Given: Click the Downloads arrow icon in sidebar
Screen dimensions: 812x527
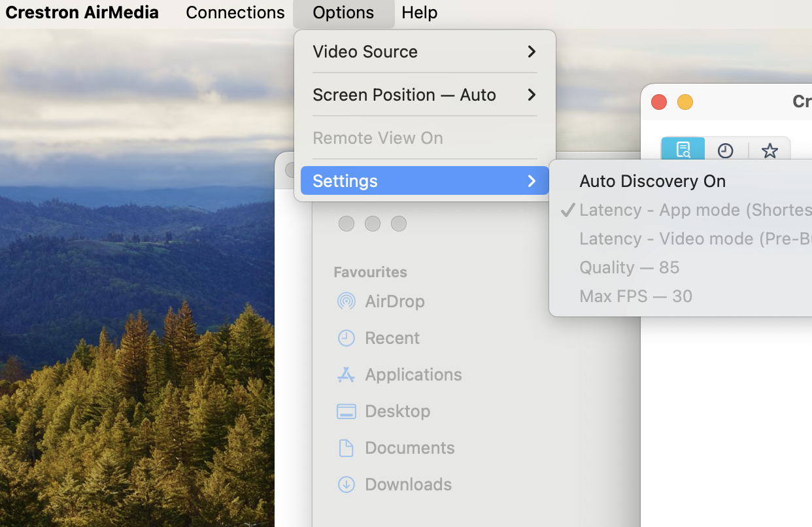Looking at the screenshot, I should (x=346, y=484).
